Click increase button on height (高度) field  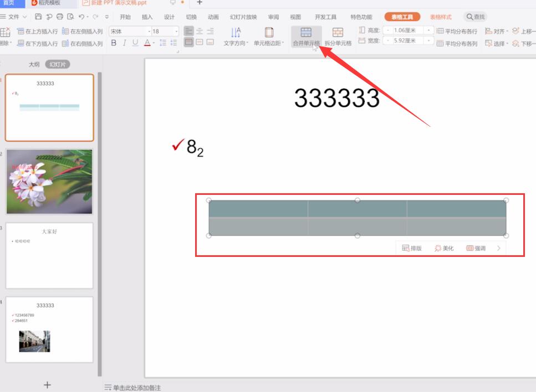pos(428,30)
